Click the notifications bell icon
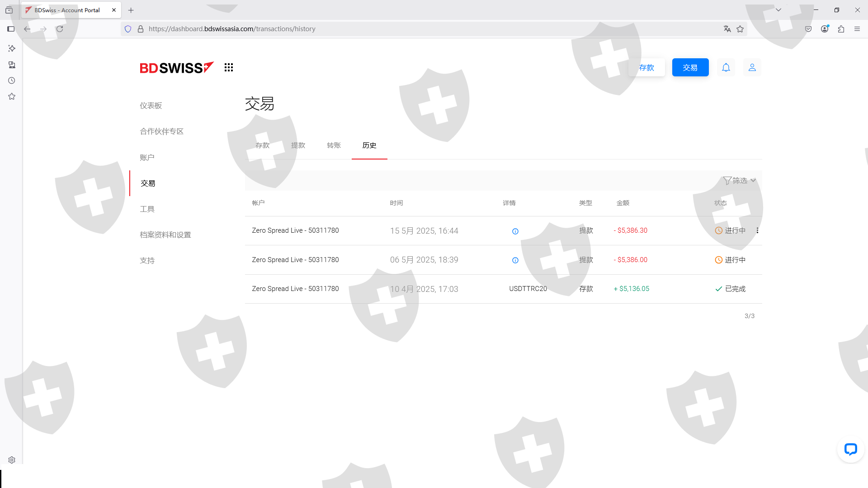This screenshot has height=488, width=868. [726, 67]
